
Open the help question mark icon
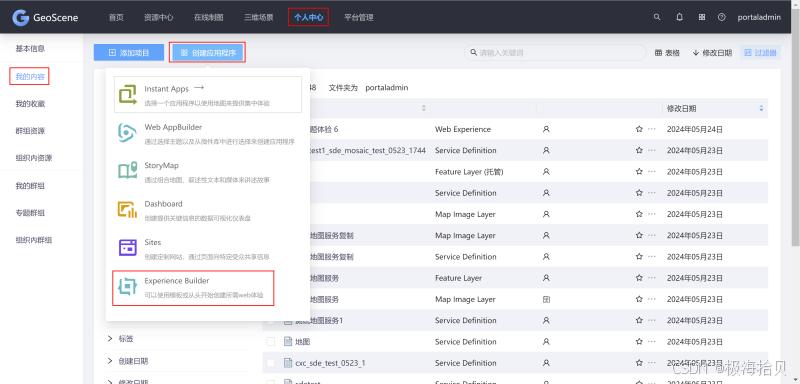pyautogui.click(x=721, y=17)
